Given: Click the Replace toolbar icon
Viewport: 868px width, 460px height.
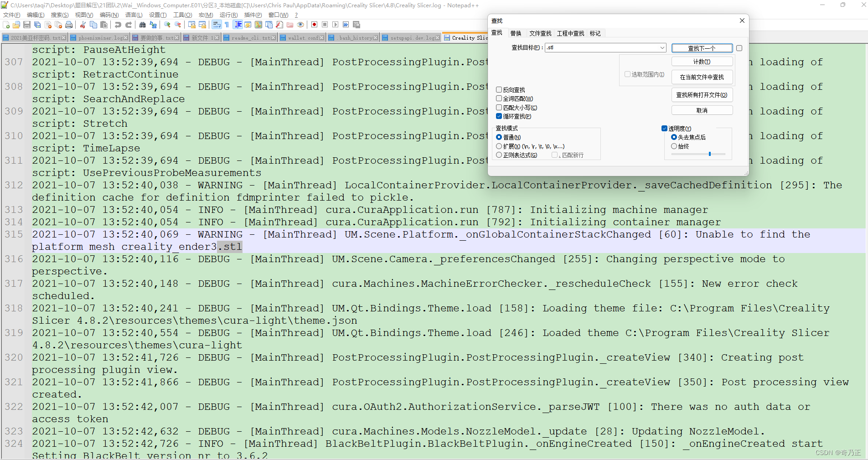Looking at the screenshot, I should click(153, 25).
